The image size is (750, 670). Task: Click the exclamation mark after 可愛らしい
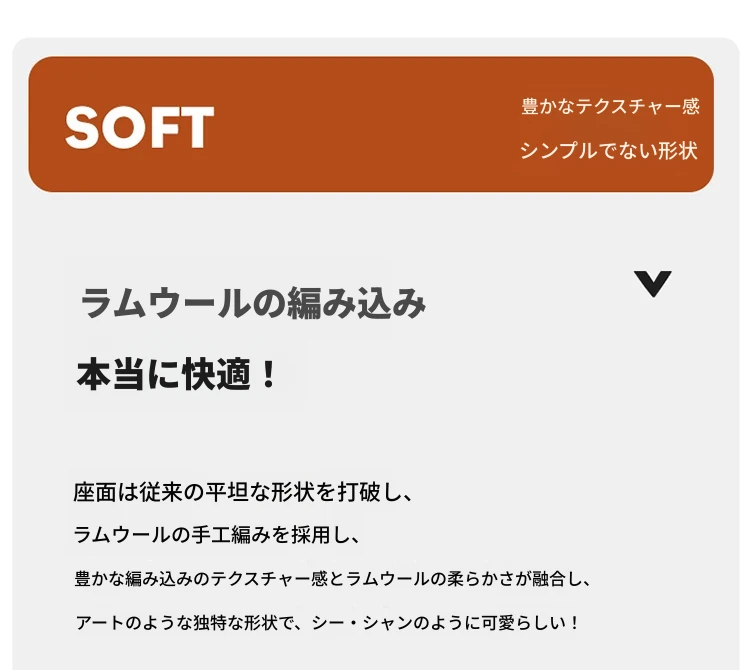point(574,623)
